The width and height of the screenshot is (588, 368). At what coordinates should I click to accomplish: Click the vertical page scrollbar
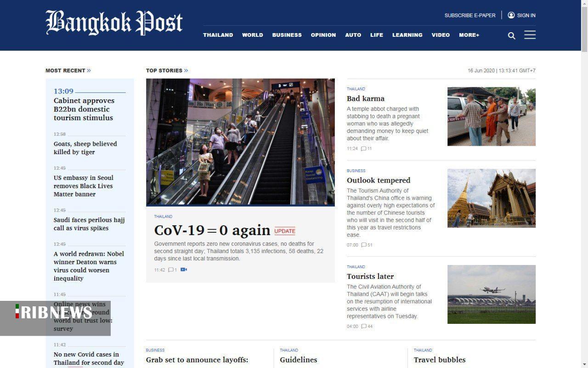pyautogui.click(x=584, y=184)
